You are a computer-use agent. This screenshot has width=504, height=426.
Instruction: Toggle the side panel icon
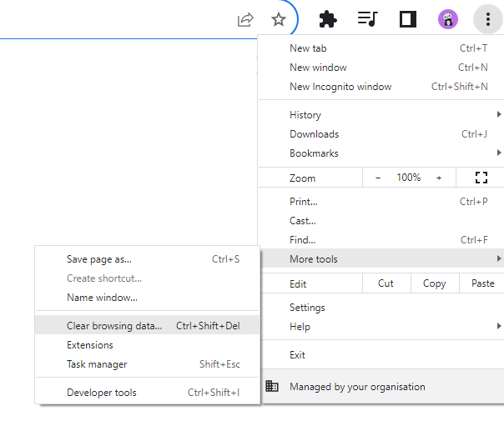click(408, 19)
